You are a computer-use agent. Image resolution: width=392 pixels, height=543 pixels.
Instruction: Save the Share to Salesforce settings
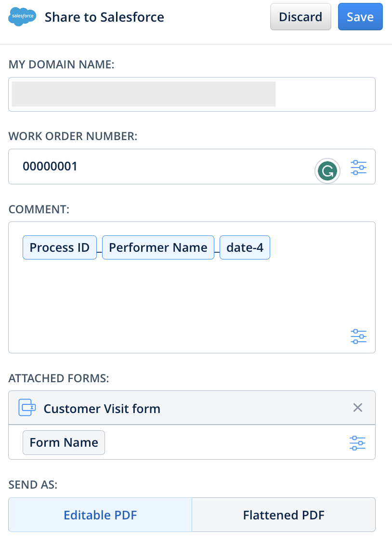click(360, 17)
